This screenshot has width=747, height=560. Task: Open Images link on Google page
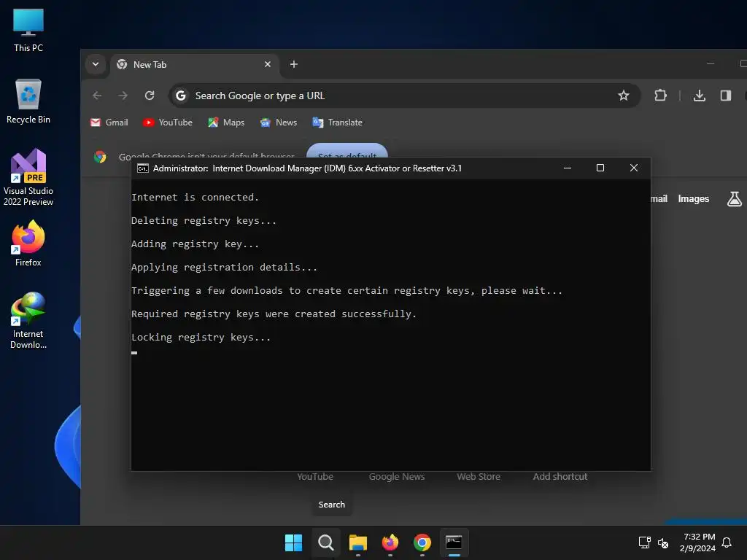coord(693,198)
